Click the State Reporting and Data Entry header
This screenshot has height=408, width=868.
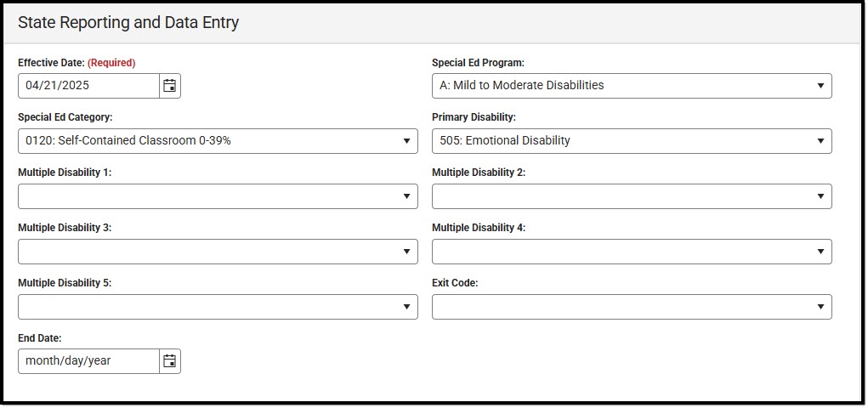pyautogui.click(x=128, y=23)
